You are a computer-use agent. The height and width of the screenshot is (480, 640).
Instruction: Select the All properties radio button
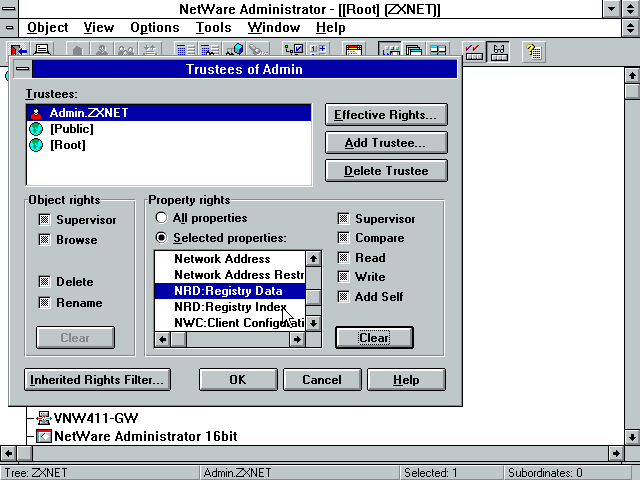[x=161, y=218]
